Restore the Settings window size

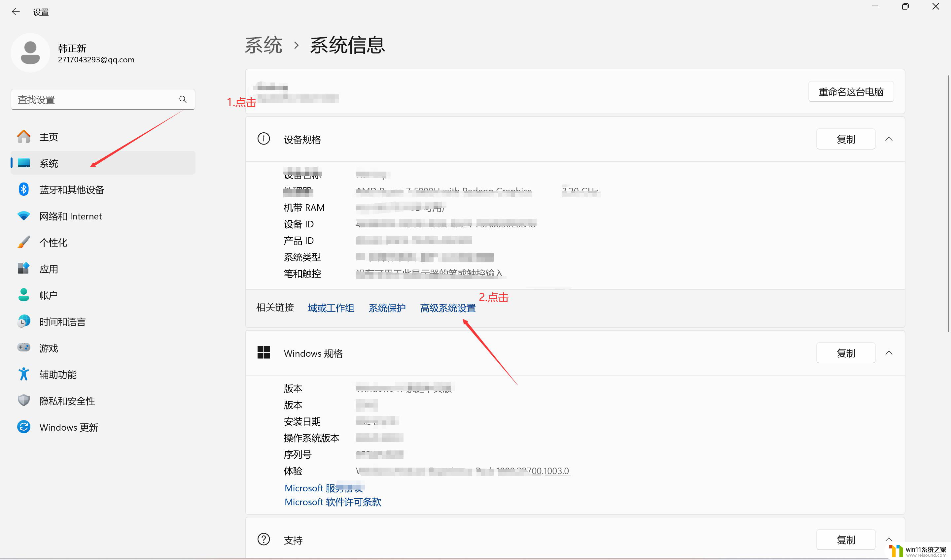(905, 6)
